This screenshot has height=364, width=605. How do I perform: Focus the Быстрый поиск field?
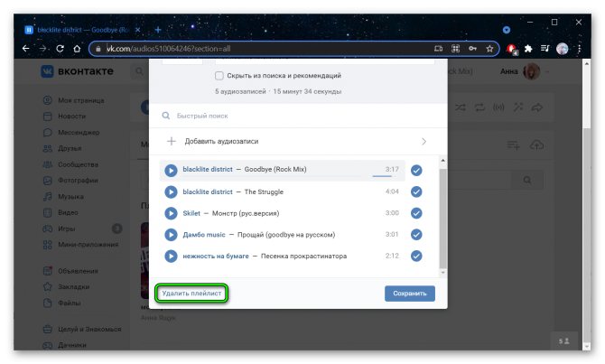pyautogui.click(x=298, y=116)
